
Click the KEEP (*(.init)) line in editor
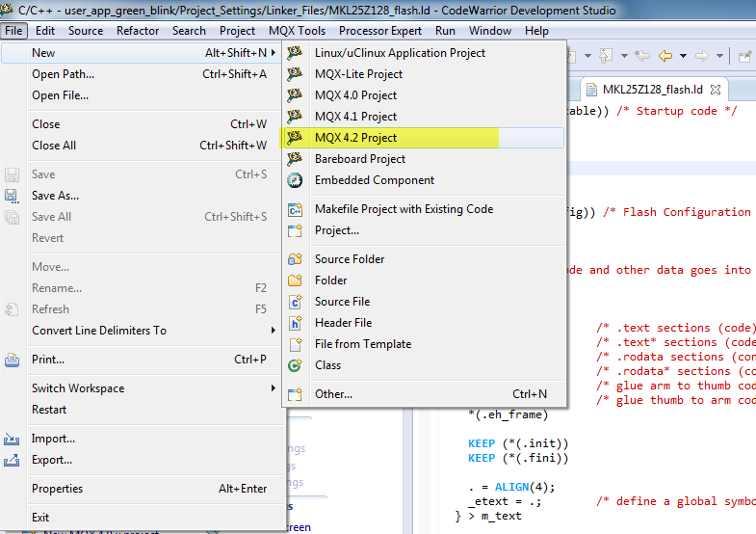[518, 443]
